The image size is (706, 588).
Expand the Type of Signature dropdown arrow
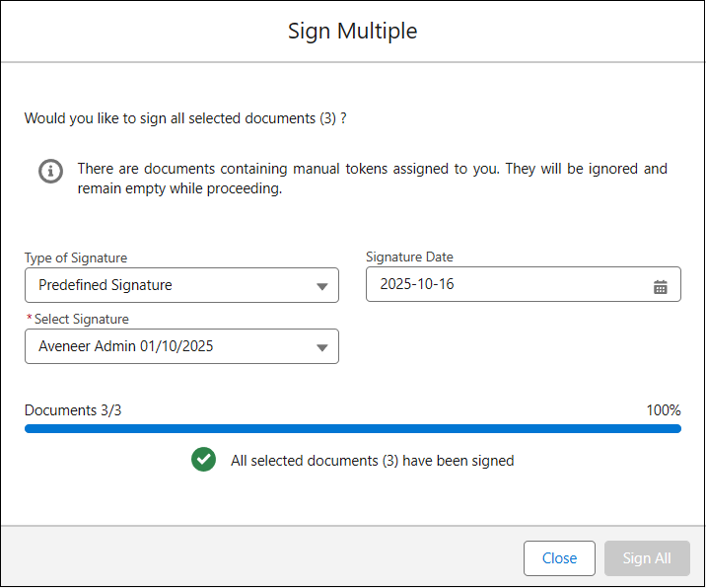point(321,286)
